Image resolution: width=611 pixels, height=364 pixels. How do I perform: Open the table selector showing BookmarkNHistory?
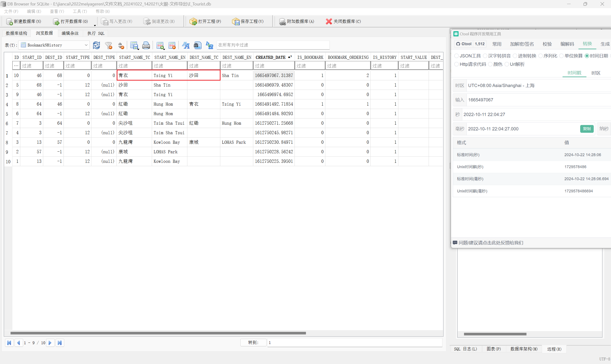(54, 45)
